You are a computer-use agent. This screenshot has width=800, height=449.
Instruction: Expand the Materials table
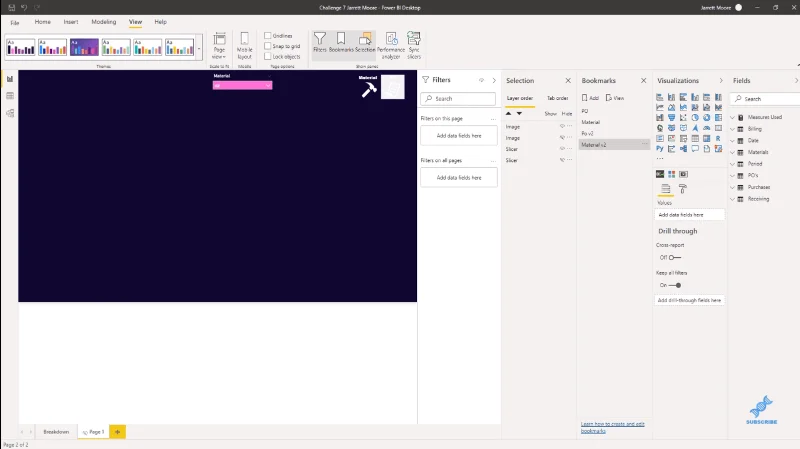[x=733, y=152]
